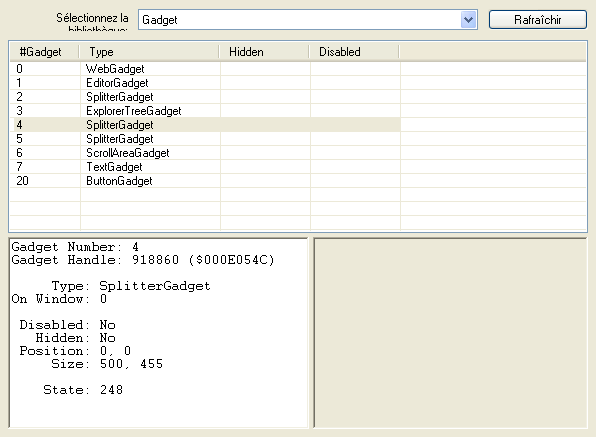Screen dimensions: 596x437
Task: Click gadget number 7 cell
Action: tap(45, 167)
